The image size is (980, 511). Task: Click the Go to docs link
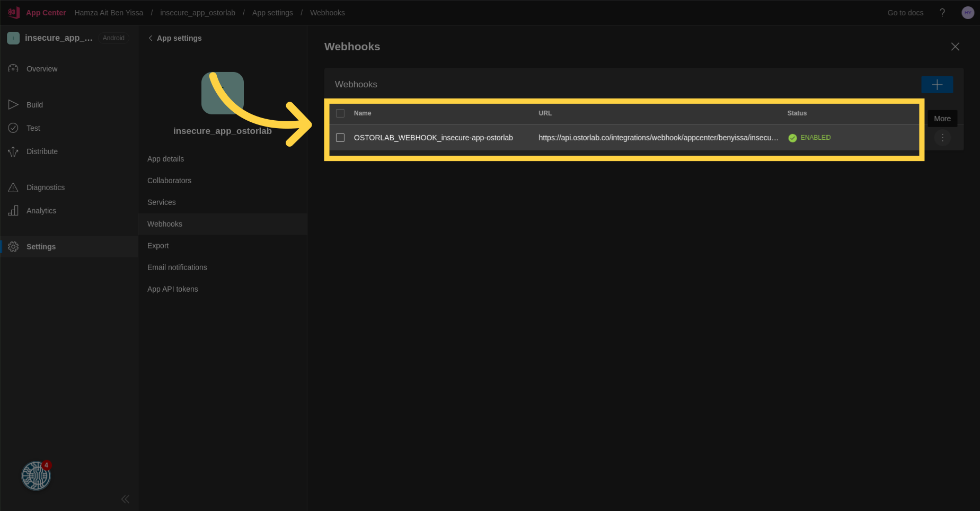pos(905,13)
